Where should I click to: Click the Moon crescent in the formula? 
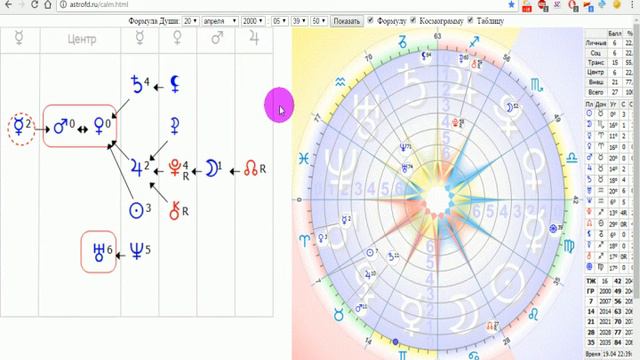(x=211, y=168)
